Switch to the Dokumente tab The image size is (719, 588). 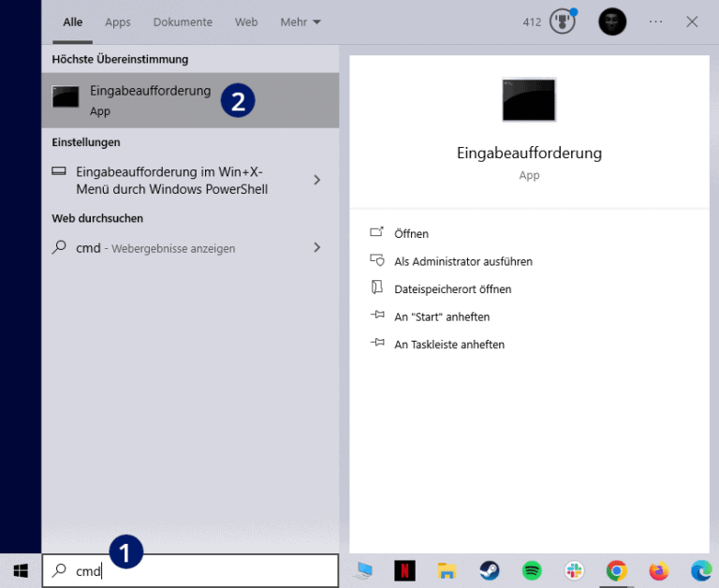click(183, 22)
